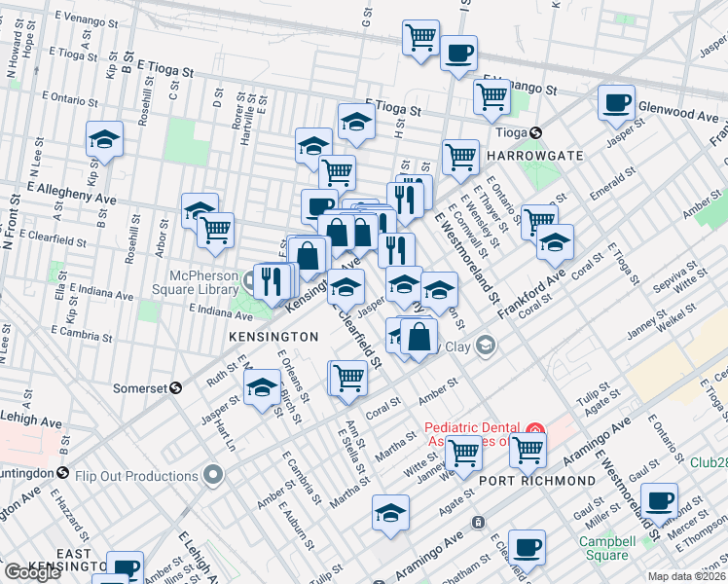The height and width of the screenshot is (584, 728).
Task: Open the Flip Out Productions place pin
Action: click(x=213, y=475)
